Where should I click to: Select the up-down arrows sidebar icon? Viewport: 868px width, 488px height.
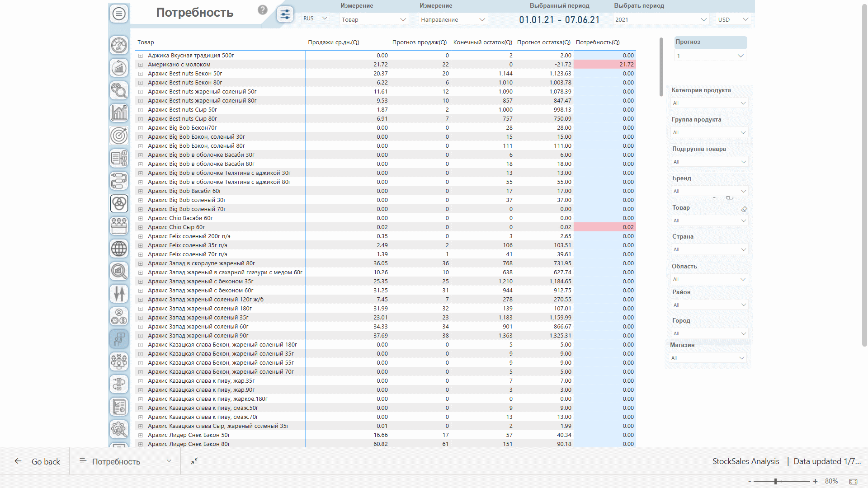point(119,294)
